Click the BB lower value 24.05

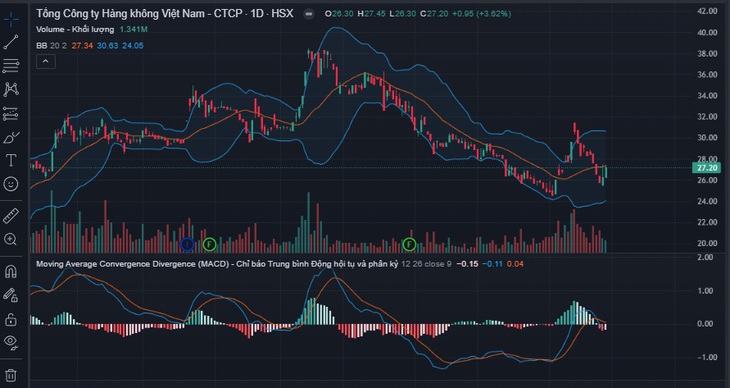133,46
